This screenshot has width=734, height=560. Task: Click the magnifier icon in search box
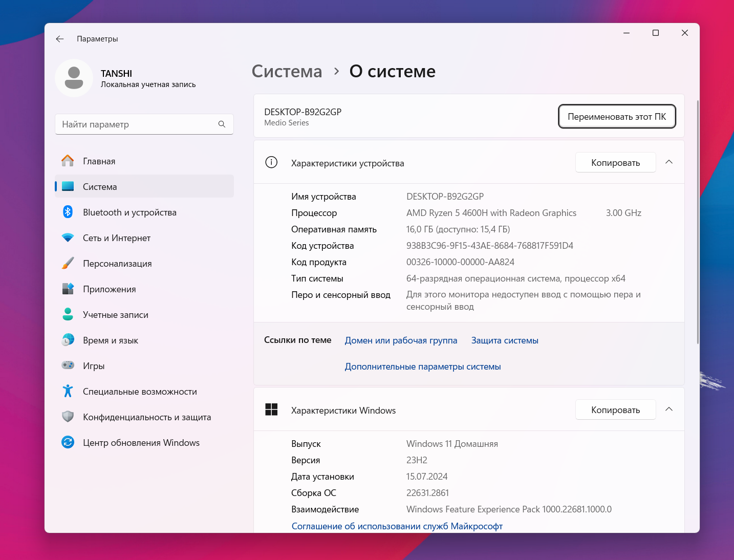tap(222, 124)
